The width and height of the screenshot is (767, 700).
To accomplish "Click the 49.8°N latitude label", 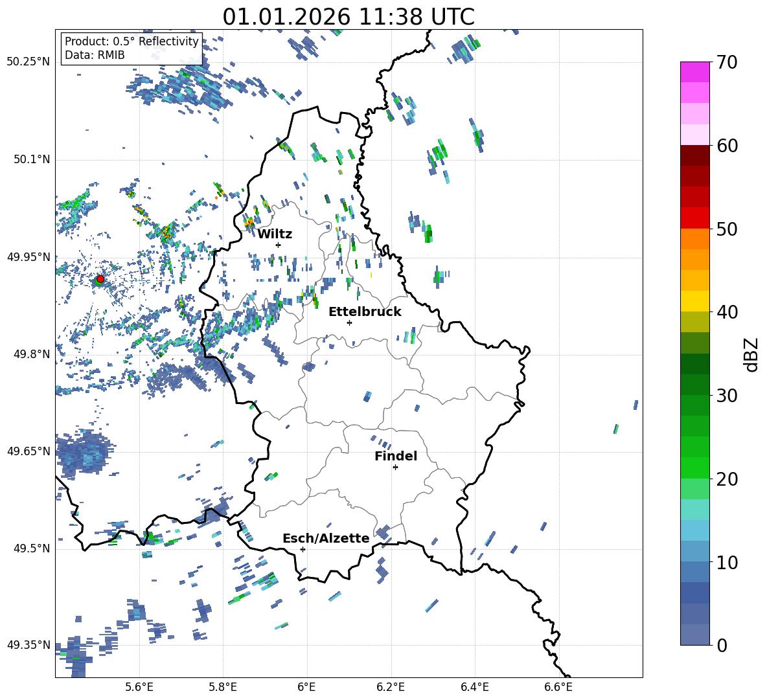I will (x=32, y=354).
